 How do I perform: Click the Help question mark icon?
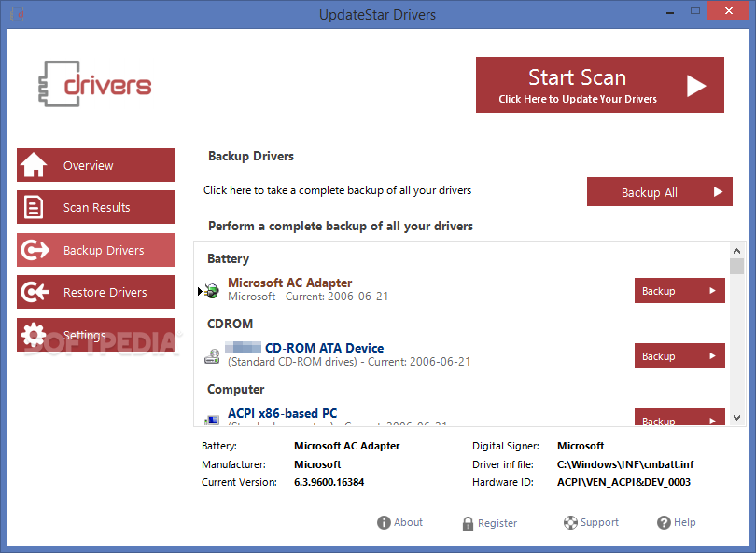pyautogui.click(x=664, y=522)
